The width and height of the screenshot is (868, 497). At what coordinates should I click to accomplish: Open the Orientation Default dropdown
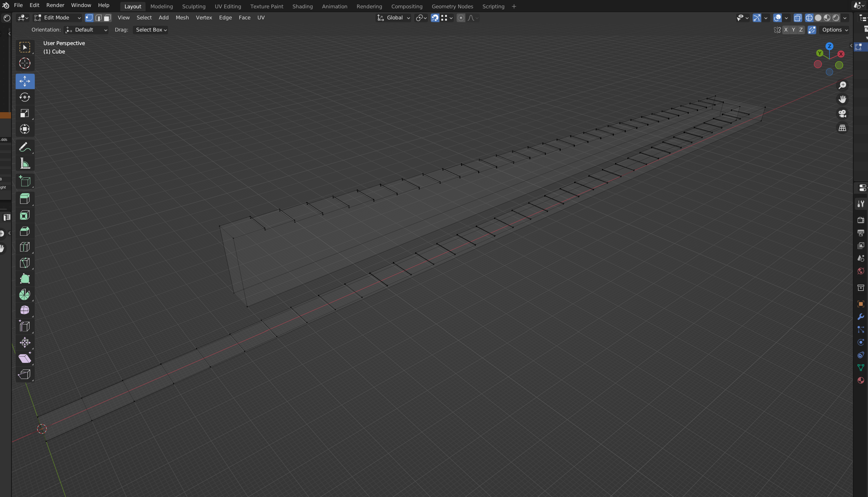(x=86, y=30)
